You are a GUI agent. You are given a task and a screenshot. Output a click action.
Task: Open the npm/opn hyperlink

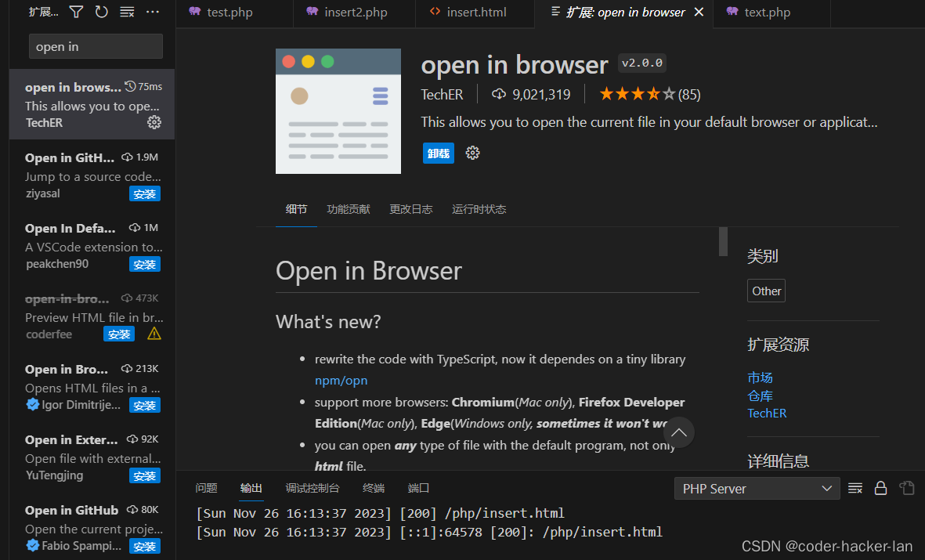point(341,380)
